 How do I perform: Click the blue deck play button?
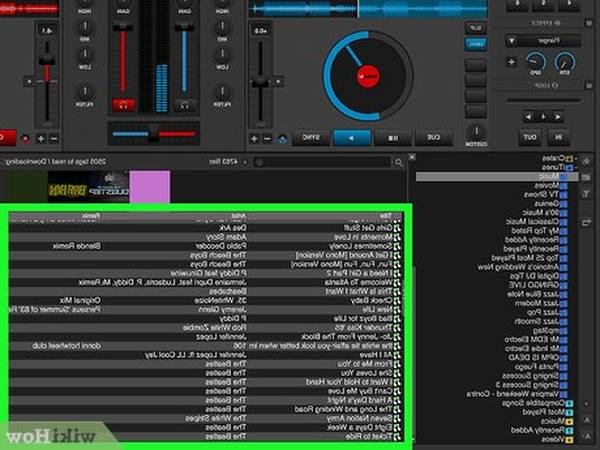pos(352,138)
